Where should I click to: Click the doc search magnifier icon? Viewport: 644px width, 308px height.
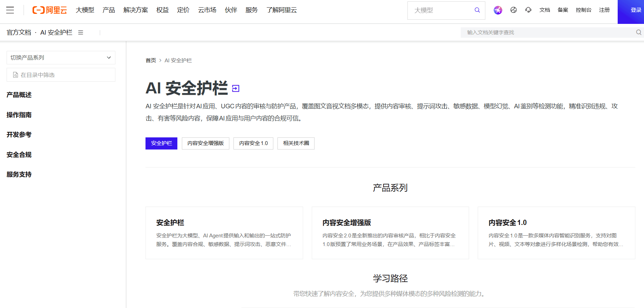point(638,32)
